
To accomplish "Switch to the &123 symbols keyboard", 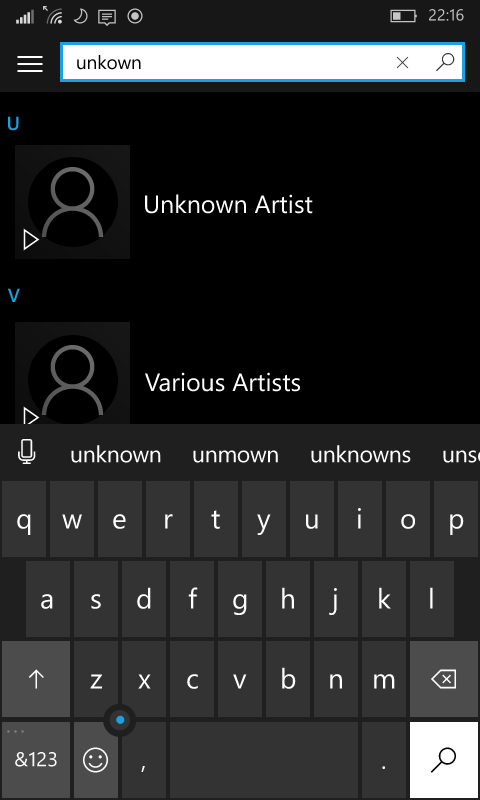I will tap(36, 760).
